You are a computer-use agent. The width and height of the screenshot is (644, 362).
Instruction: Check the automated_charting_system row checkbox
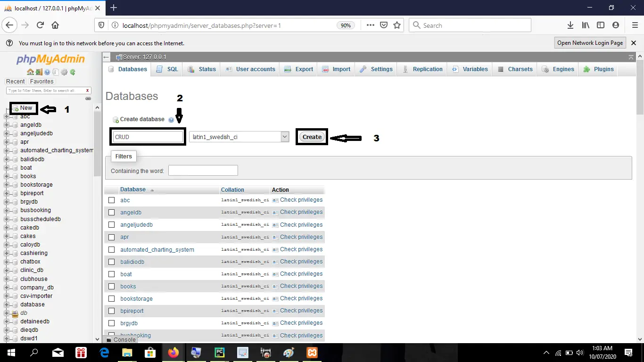112,249
